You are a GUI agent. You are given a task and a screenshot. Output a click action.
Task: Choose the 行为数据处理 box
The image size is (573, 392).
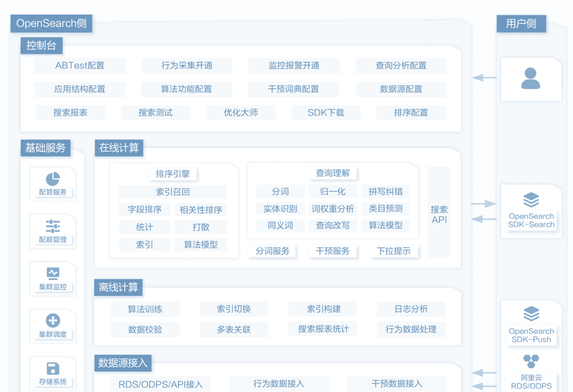pyautogui.click(x=411, y=329)
